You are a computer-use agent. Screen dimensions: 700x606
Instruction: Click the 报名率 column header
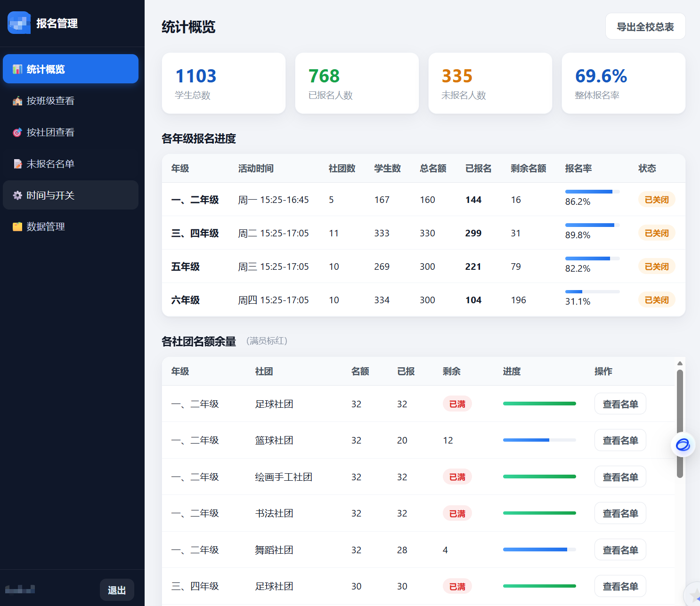click(x=578, y=168)
